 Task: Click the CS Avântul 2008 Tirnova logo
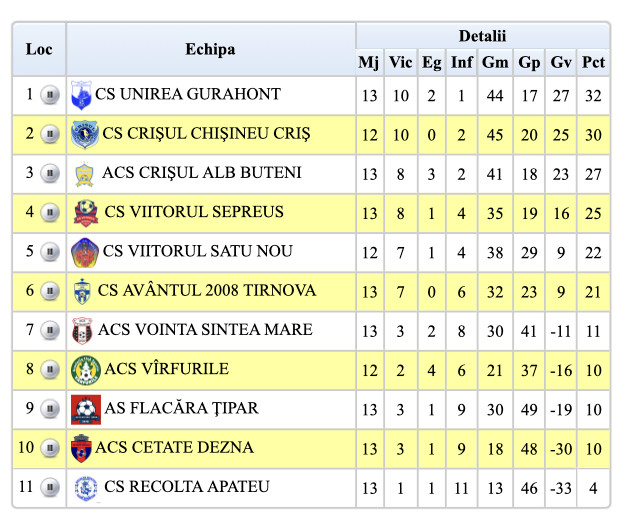(x=82, y=292)
